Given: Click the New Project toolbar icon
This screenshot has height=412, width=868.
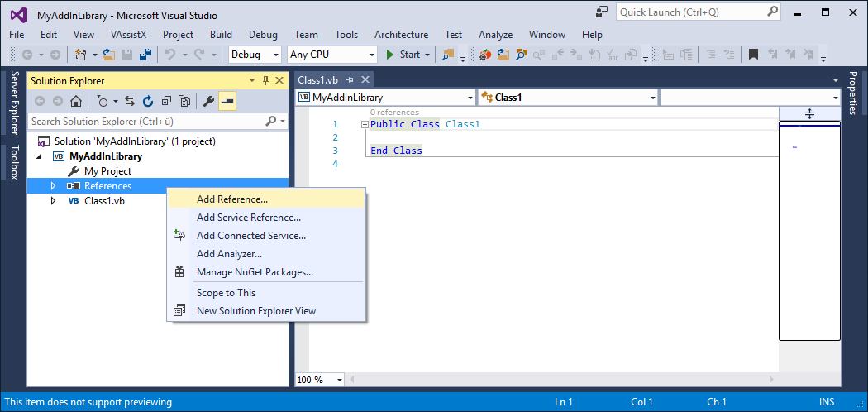Looking at the screenshot, I should coord(81,55).
